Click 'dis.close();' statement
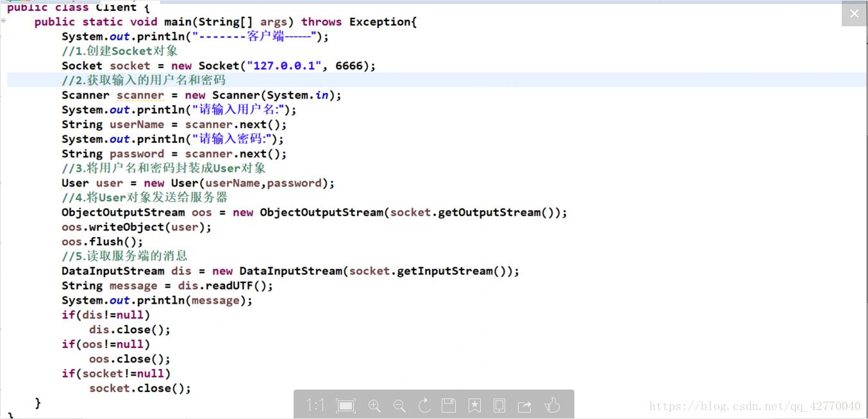Screen dimensions: 868x419 click(x=130, y=331)
